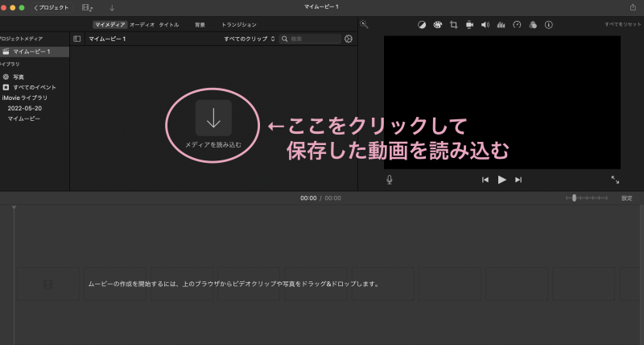Select すべてのイベント in the sidebar
This screenshot has width=644, height=345.
pyautogui.click(x=35, y=87)
